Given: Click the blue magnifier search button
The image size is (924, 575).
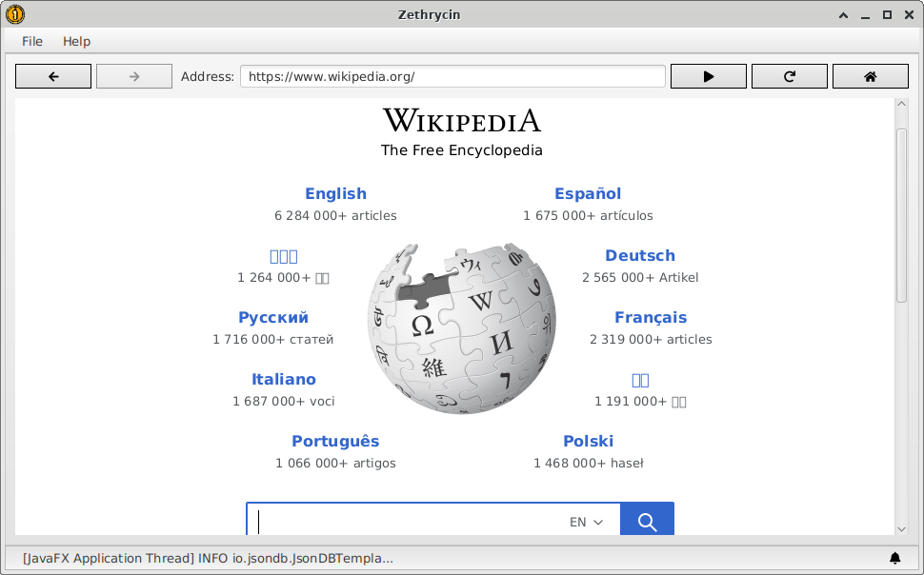Looking at the screenshot, I should tap(647, 521).
